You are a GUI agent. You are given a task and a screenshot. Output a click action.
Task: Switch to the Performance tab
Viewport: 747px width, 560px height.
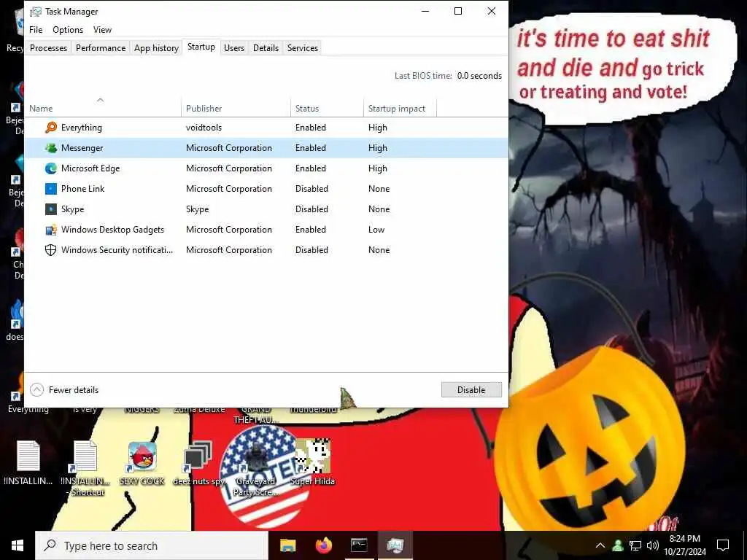101,47
